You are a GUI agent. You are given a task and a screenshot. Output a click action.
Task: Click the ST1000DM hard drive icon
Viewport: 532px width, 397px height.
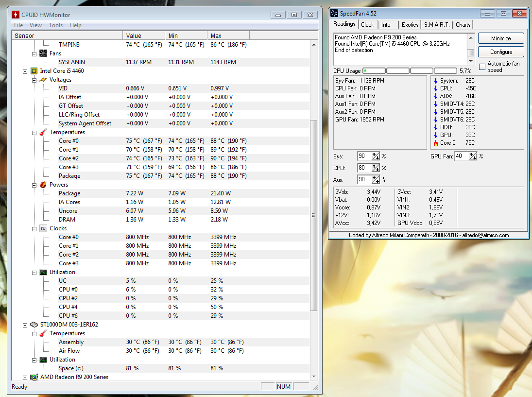(34, 325)
